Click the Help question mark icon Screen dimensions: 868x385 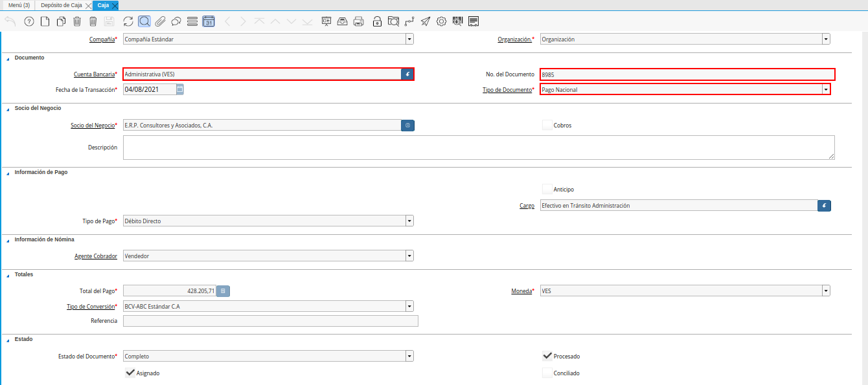[29, 21]
